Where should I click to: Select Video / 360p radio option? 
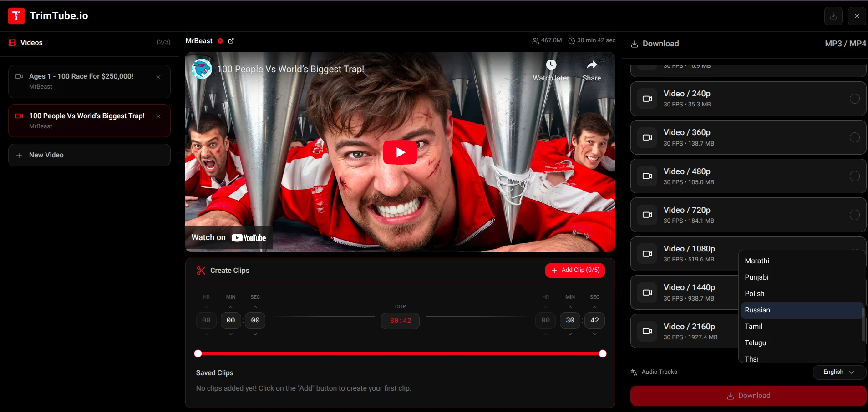(854, 137)
